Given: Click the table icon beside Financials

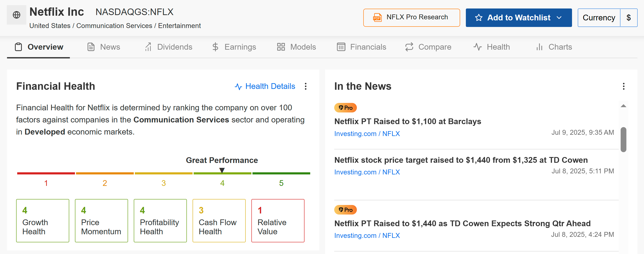Looking at the screenshot, I should [341, 47].
